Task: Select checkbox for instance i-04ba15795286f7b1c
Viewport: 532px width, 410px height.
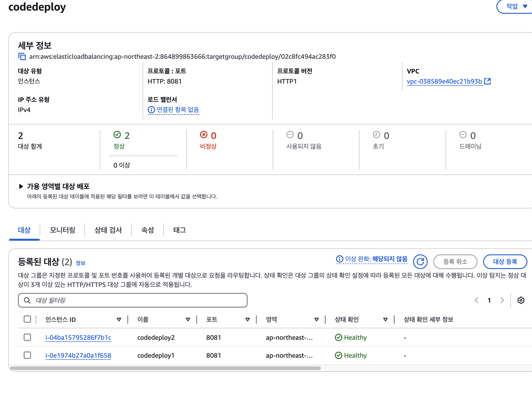Action: 27,337
